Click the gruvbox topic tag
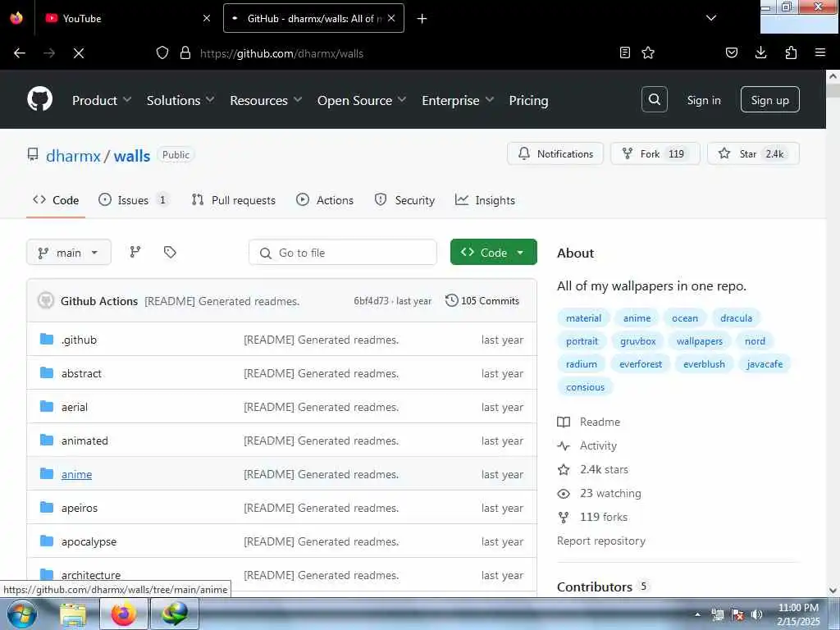This screenshot has width=840, height=630. [637, 340]
